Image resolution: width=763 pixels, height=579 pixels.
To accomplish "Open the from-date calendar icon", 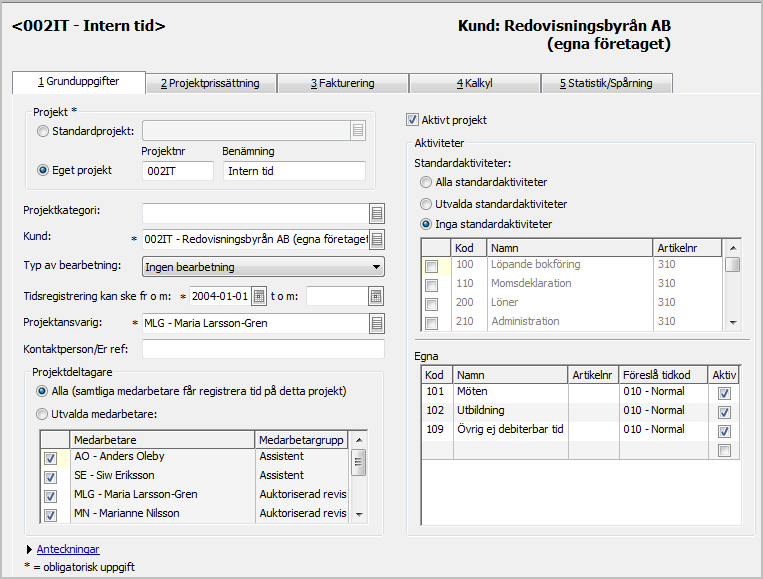I will point(259,296).
